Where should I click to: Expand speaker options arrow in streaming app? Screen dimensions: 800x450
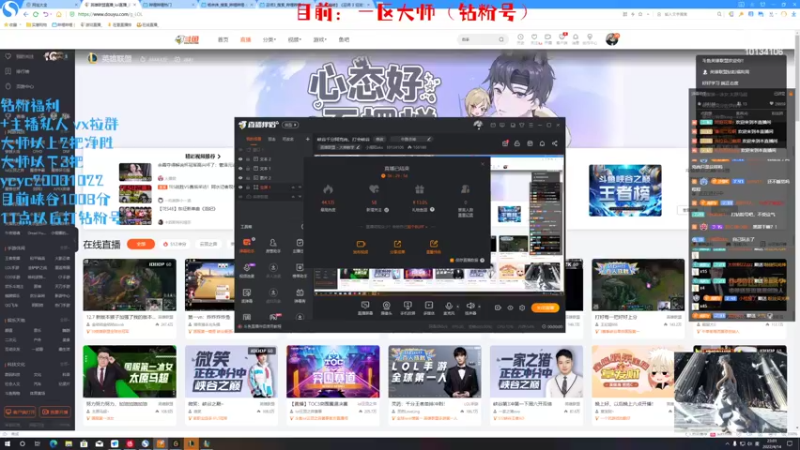[x=479, y=307]
